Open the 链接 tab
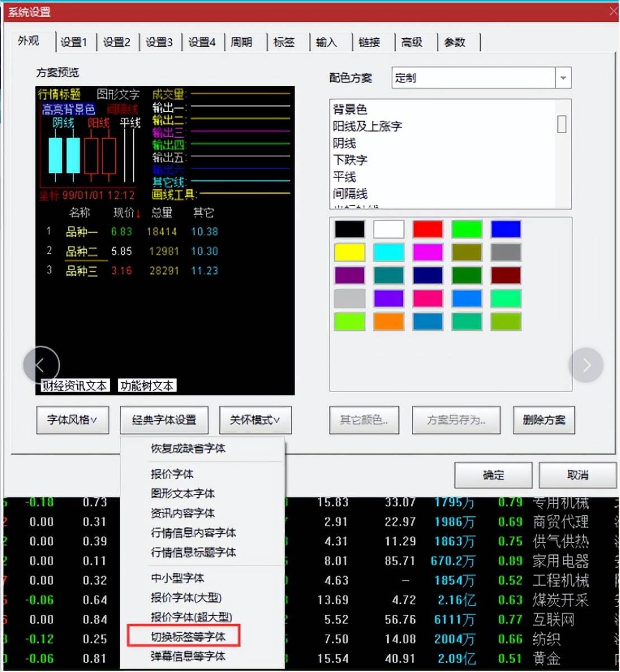Image resolution: width=620 pixels, height=672 pixels. pos(370,42)
